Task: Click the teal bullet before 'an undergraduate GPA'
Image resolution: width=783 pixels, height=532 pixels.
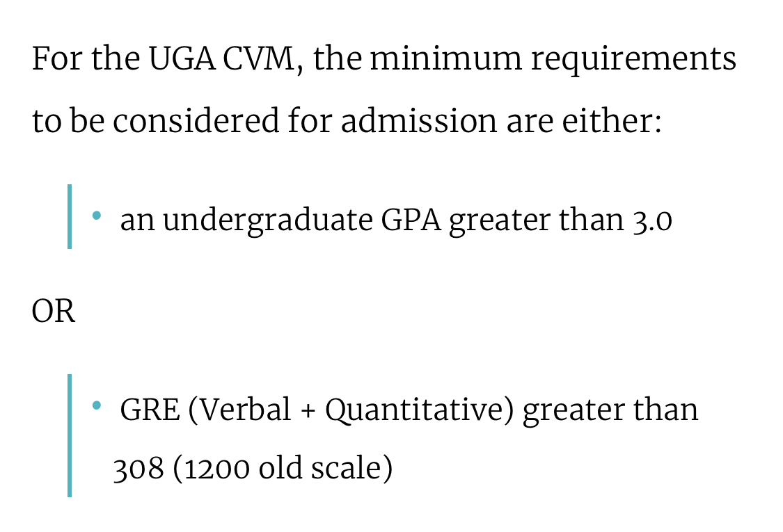Action: pyautogui.click(x=96, y=216)
